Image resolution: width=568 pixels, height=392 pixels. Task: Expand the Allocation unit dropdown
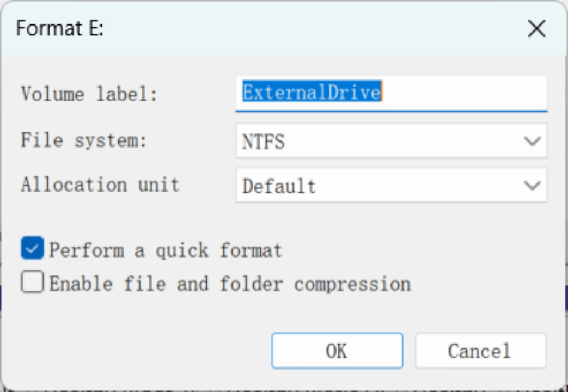[x=391, y=185]
